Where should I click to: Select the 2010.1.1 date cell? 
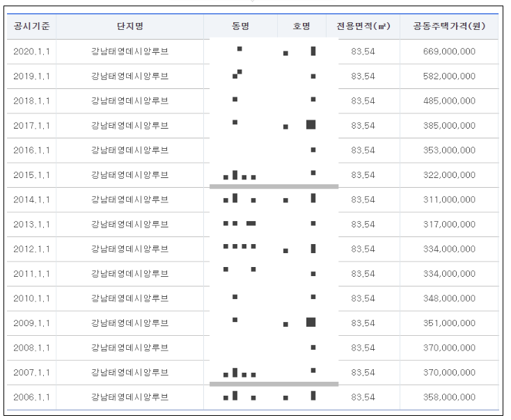(31, 298)
